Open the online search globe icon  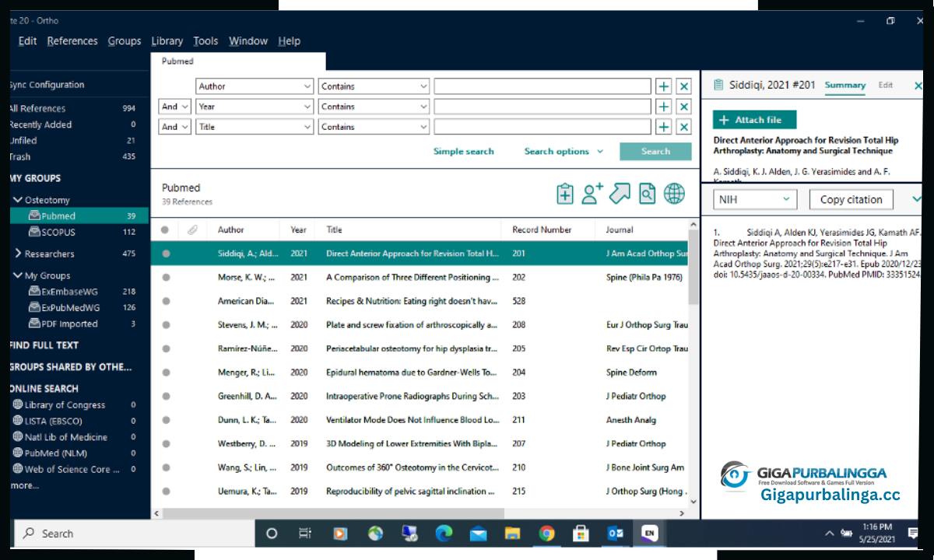[674, 194]
